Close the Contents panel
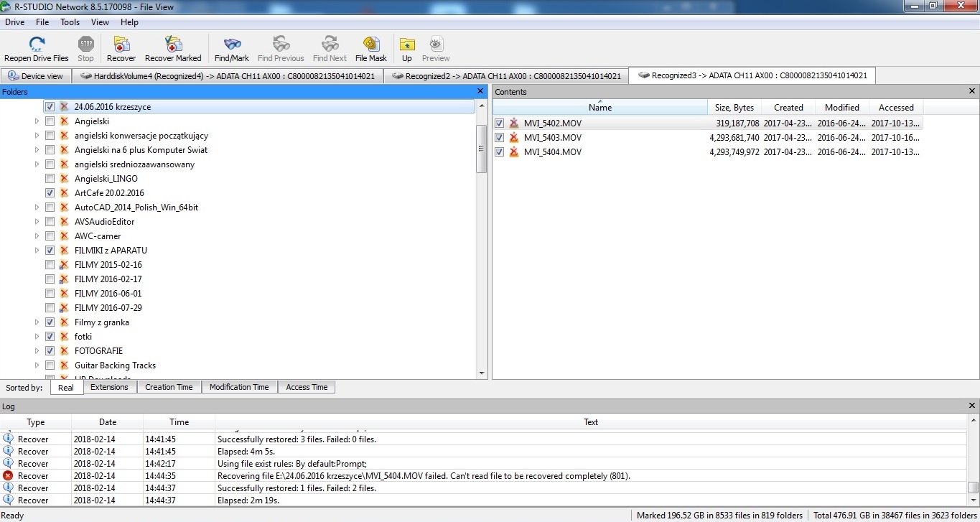This screenshot has width=980, height=522. pos(972,91)
